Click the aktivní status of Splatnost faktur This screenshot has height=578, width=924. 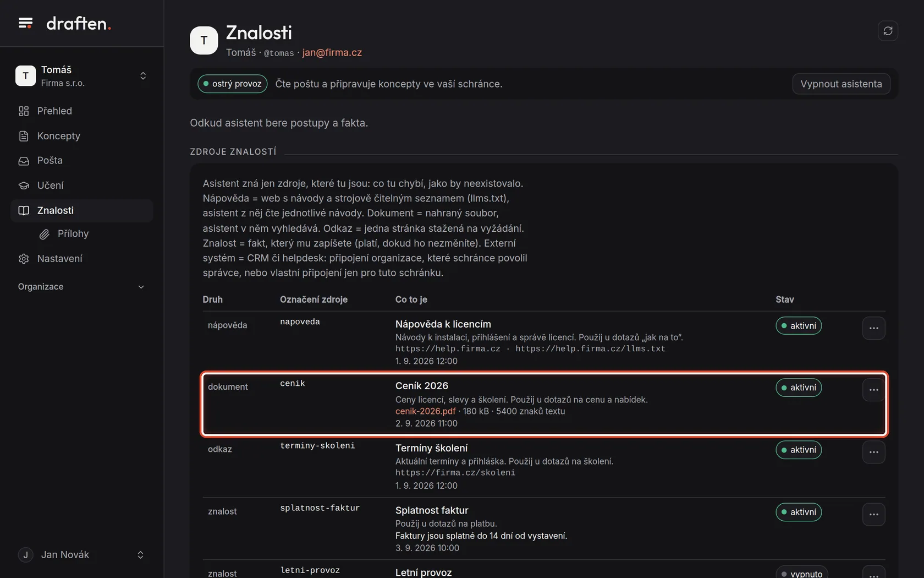pyautogui.click(x=799, y=512)
